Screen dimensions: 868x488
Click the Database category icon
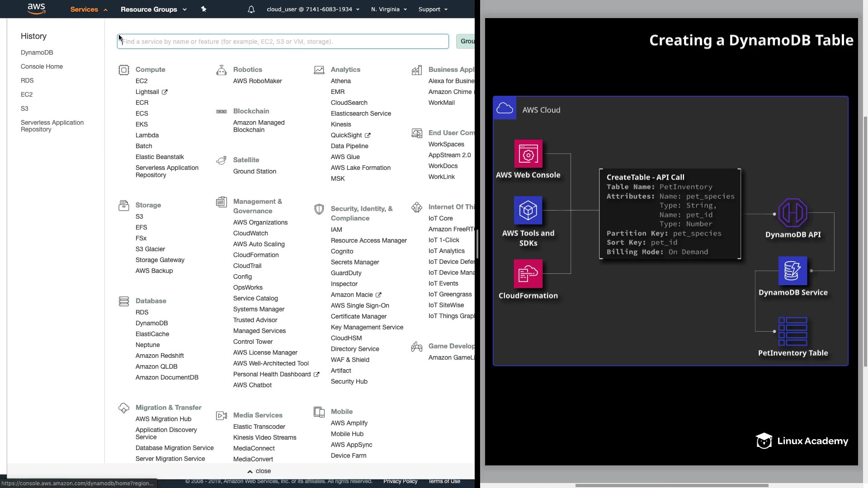tap(123, 301)
